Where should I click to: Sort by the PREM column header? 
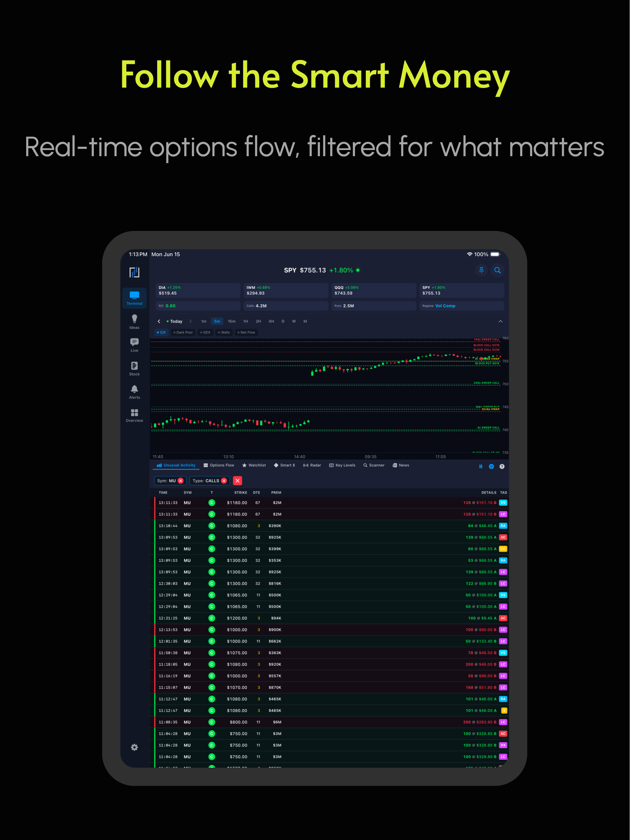coord(276,493)
